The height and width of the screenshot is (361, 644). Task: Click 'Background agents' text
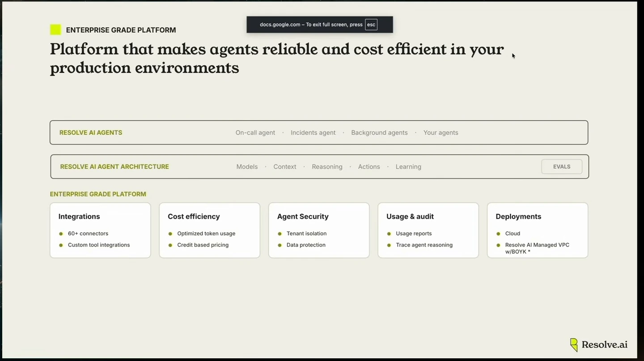[379, 132]
